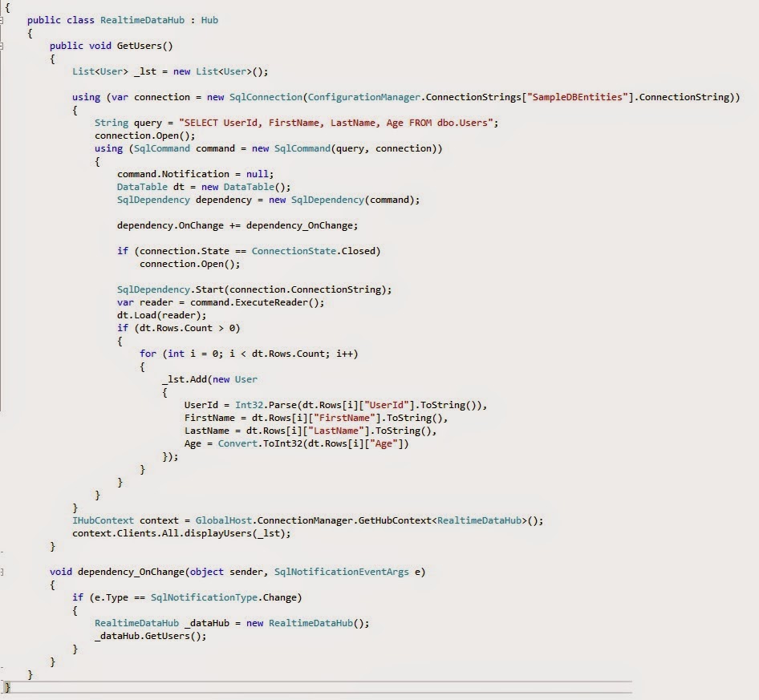Viewport: 759px width, 700px height.
Task: Click the dependency.OnChange += handler line
Action: tap(237, 225)
